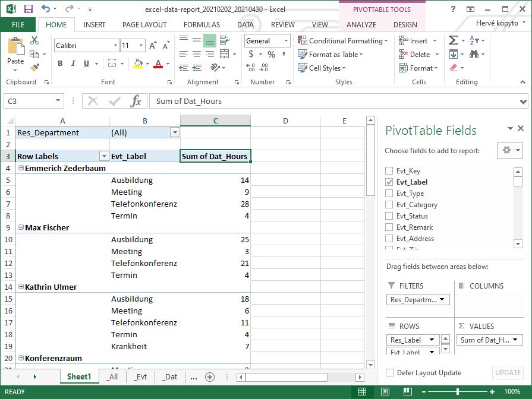Open Res_Department (All) filter dropdown

[x=174, y=132]
